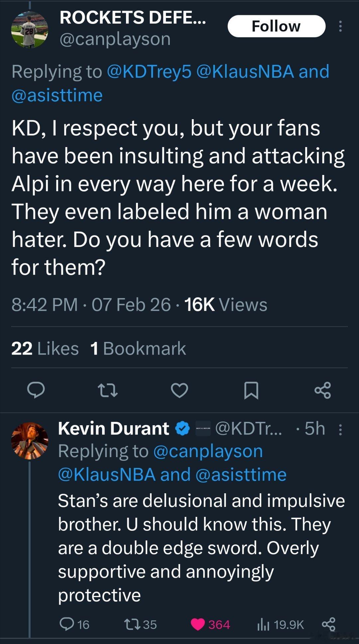The image size is (359, 644).
Task: Open the 1 Bookmark count
Action: click(x=138, y=348)
